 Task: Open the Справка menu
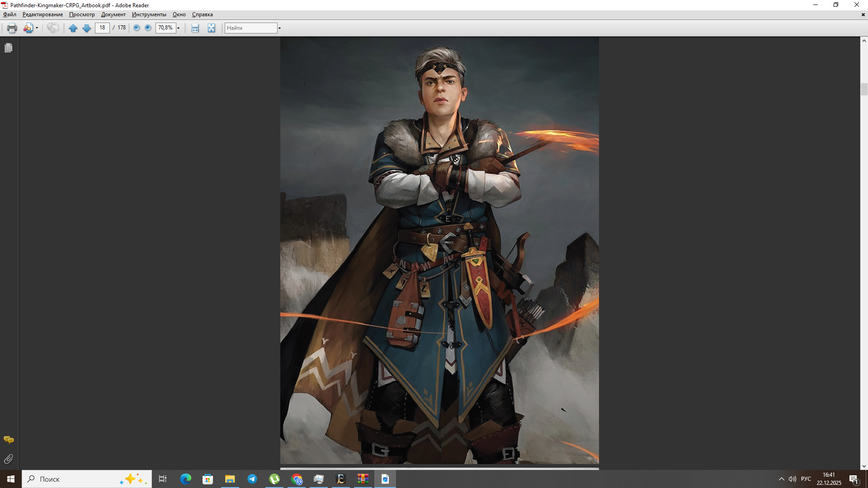point(202,14)
